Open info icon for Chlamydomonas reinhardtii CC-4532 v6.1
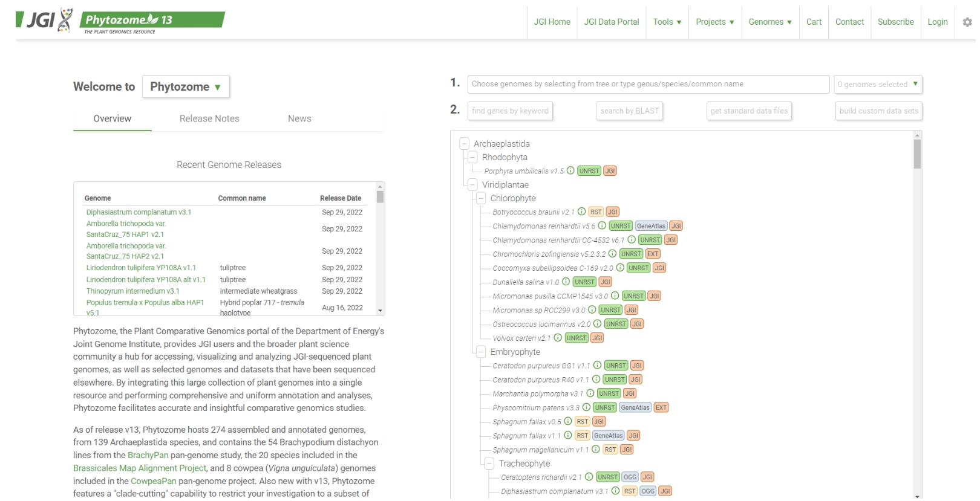The image size is (980, 501). pyautogui.click(x=632, y=239)
